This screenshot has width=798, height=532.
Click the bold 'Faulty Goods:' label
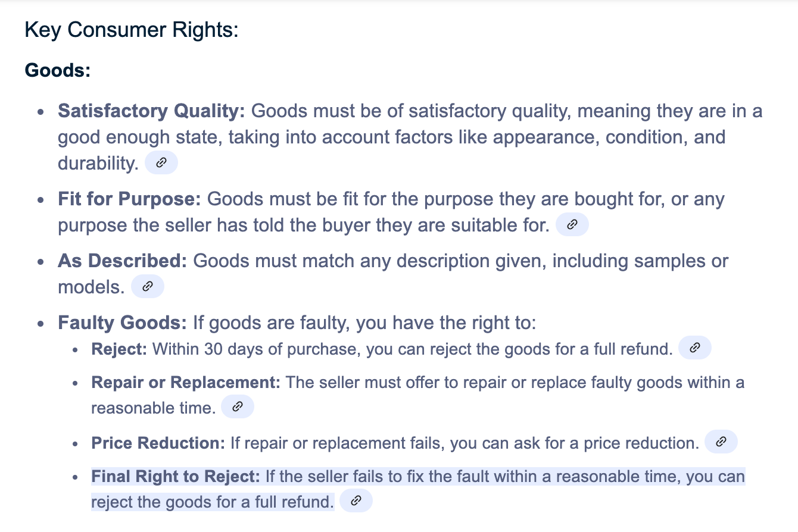[x=122, y=323]
